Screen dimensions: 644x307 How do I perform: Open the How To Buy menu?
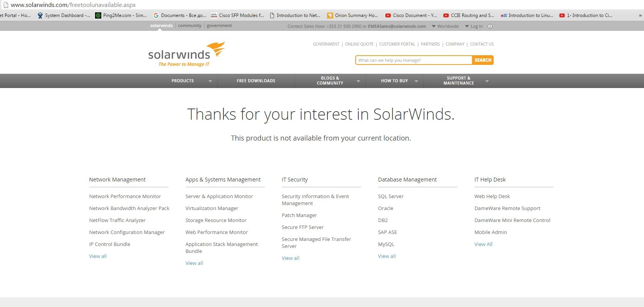(x=394, y=81)
